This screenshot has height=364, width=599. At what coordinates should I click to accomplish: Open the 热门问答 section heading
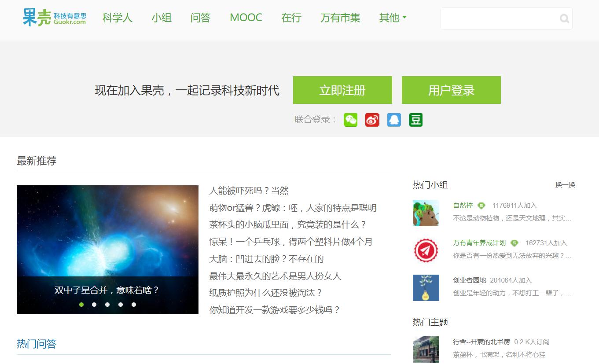tap(37, 344)
